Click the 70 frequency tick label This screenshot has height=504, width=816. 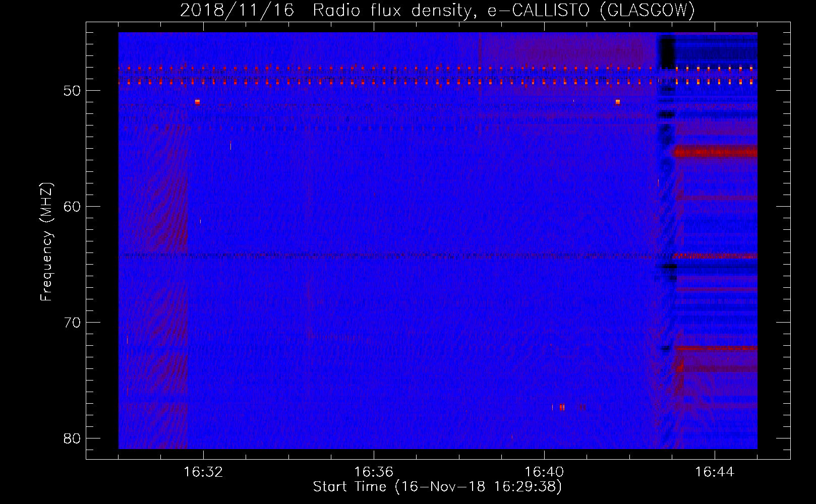click(72, 323)
